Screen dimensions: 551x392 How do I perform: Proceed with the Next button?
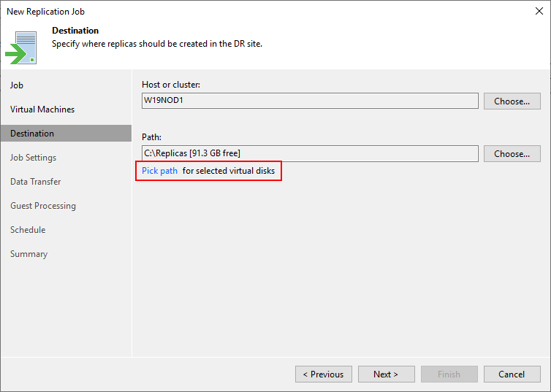386,374
